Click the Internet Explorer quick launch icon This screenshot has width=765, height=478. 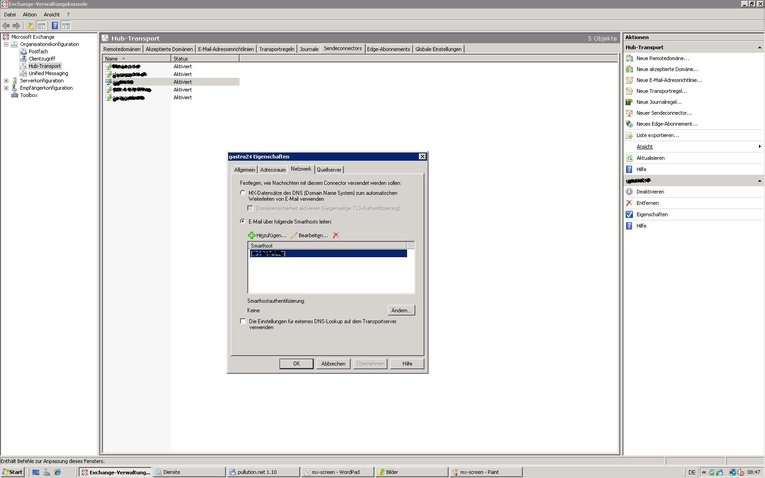tap(58, 472)
